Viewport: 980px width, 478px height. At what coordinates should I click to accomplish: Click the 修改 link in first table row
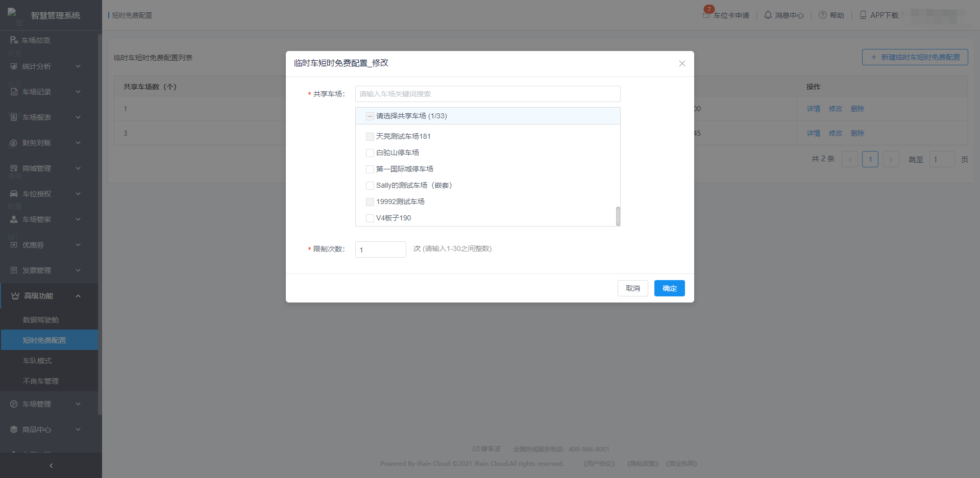coord(836,109)
